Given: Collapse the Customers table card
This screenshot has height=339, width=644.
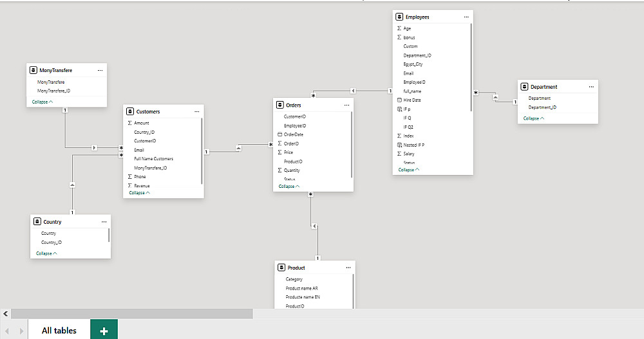Looking at the screenshot, I should 140,193.
